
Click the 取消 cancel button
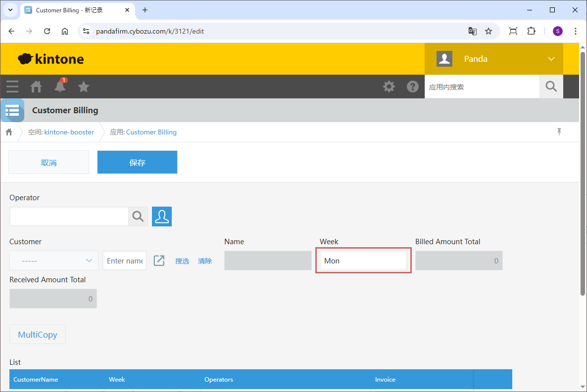click(x=49, y=162)
